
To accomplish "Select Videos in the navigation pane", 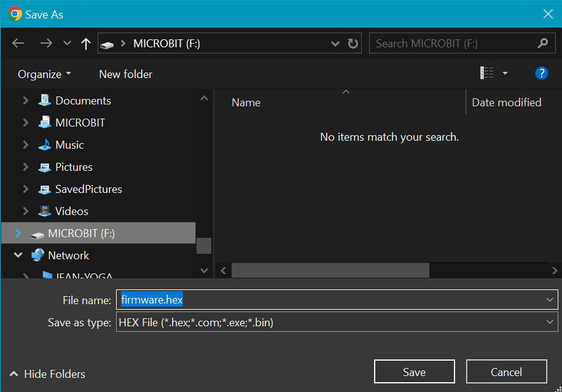I will pos(72,211).
